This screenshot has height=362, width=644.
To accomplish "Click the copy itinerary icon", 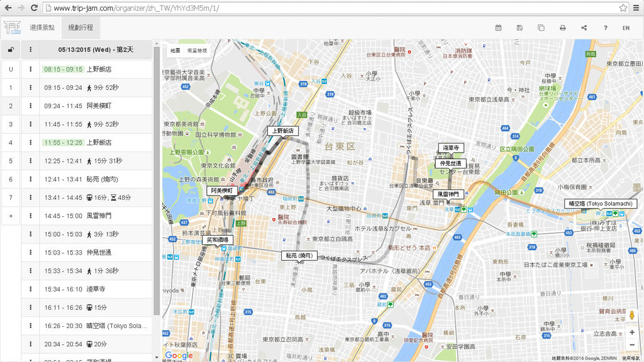I will (541, 28).
